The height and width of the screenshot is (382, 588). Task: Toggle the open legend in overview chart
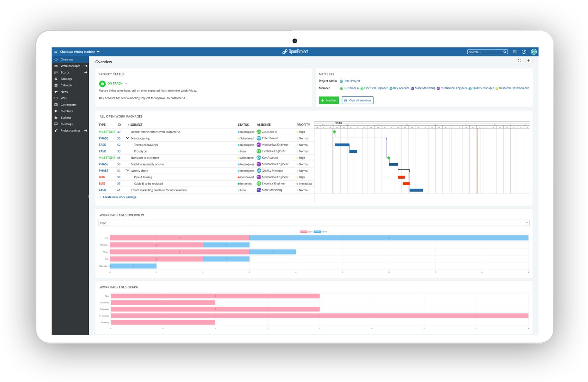click(x=306, y=232)
